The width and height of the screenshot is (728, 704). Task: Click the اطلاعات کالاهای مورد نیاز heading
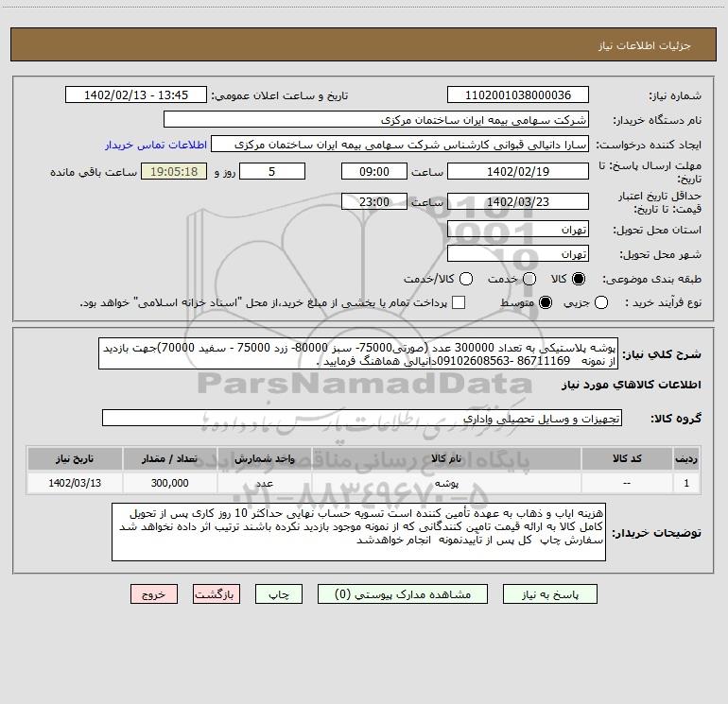tap(632, 385)
